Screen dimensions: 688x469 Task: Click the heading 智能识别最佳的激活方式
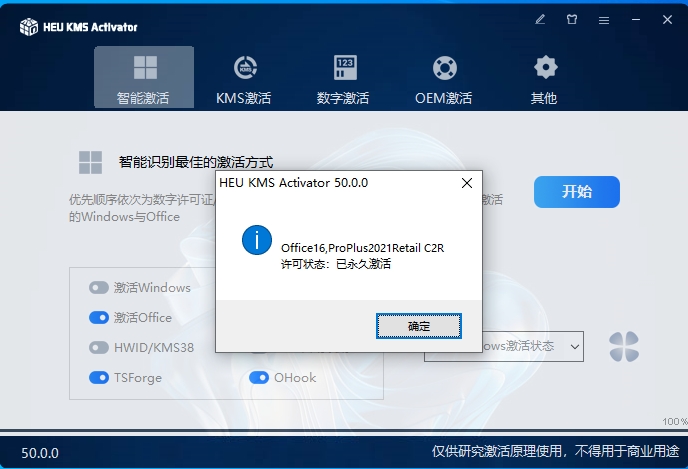196,162
